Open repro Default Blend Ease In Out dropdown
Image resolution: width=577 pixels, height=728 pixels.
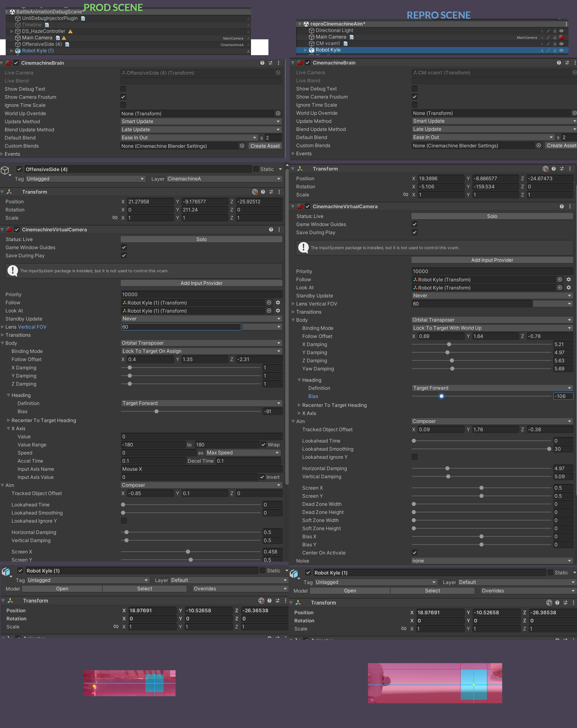(483, 137)
